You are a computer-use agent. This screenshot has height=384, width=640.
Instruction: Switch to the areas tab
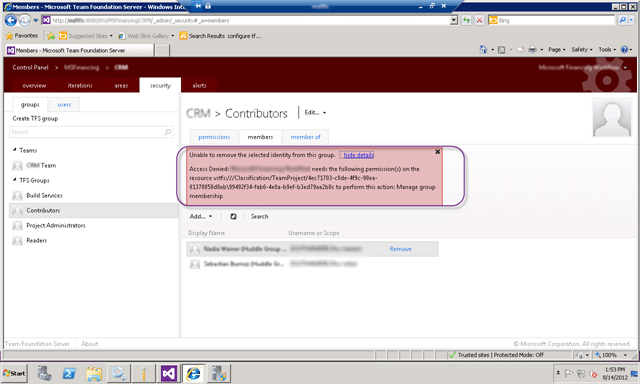121,85
